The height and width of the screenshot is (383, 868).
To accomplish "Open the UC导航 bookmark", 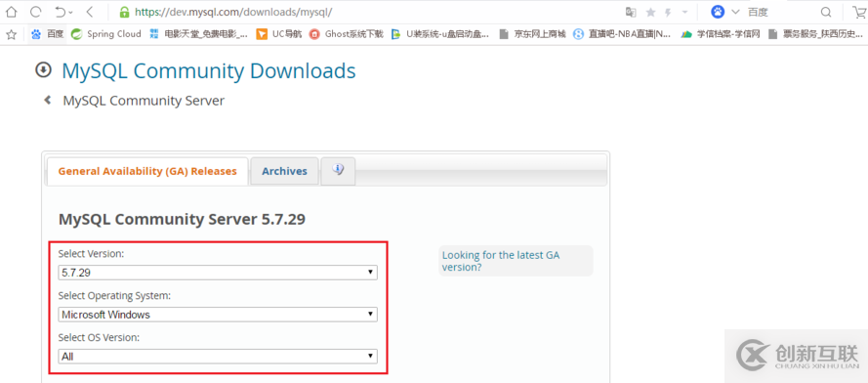I will point(279,34).
